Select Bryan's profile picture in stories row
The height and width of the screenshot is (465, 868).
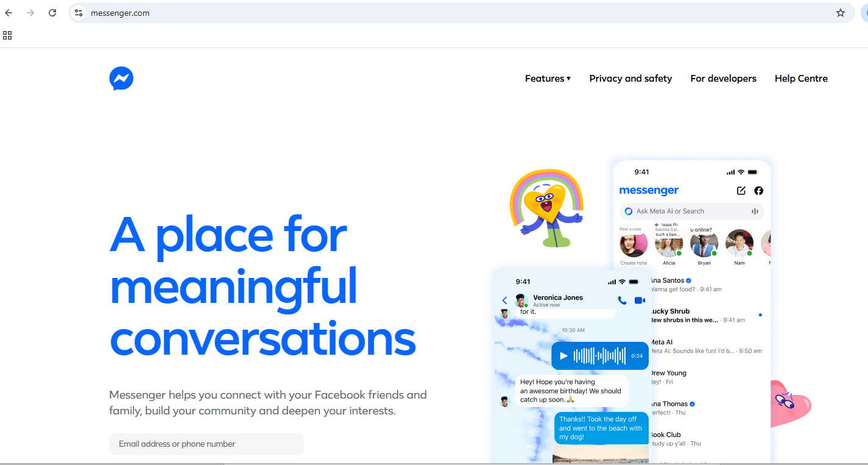704,244
